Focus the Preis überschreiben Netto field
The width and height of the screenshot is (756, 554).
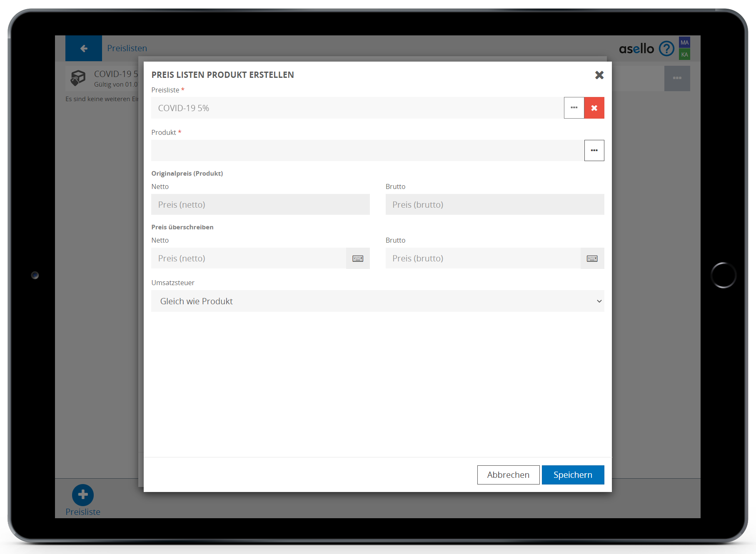coord(249,258)
